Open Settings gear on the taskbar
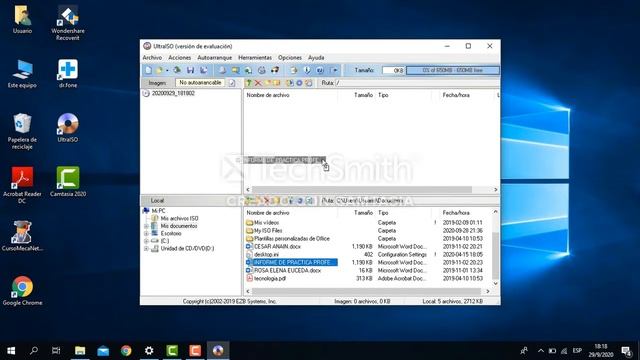 [x=149, y=351]
